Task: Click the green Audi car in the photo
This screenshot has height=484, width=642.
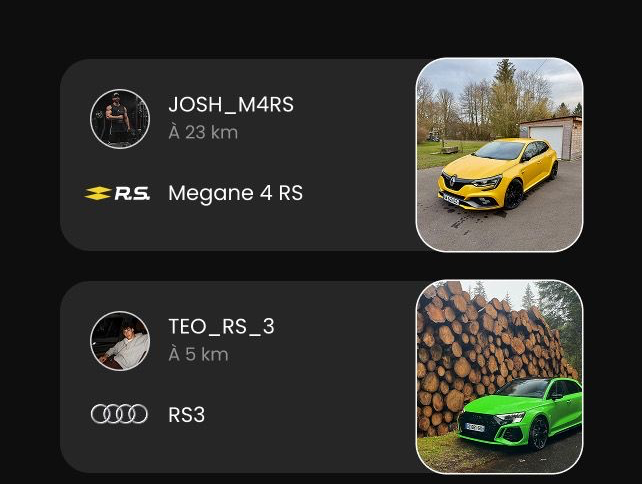Action: (521, 413)
